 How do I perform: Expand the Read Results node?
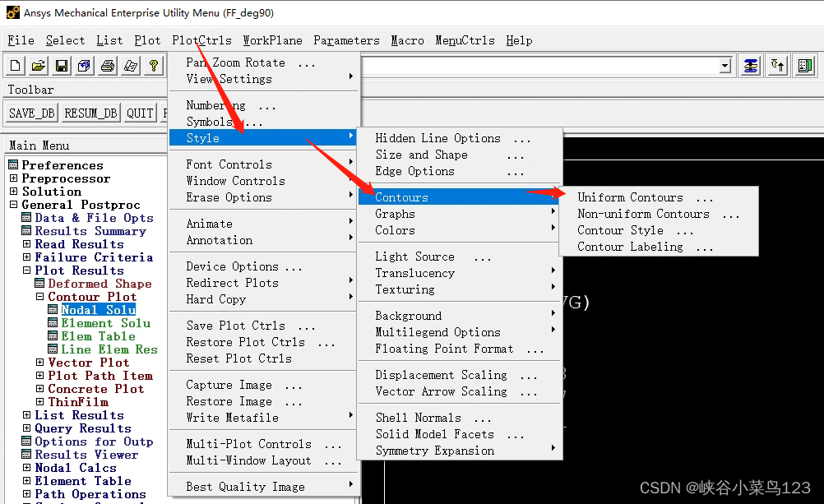(27, 244)
